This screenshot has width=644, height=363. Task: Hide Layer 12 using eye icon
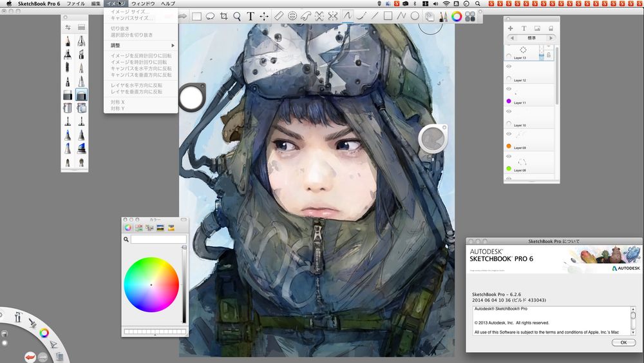(509, 66)
